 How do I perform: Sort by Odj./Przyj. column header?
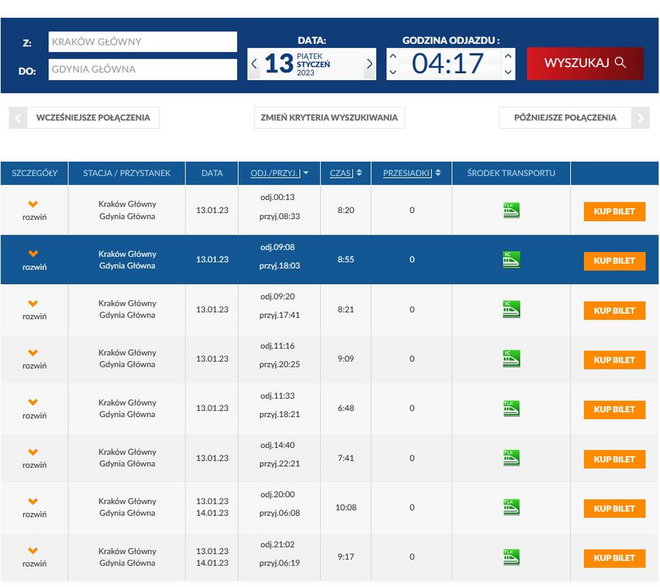pyautogui.click(x=279, y=173)
